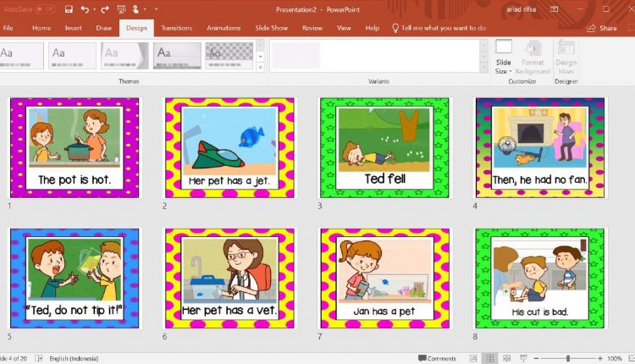This screenshot has width=635, height=364.
Task: Click the Save icon in quick access toolbar
Action: click(x=67, y=8)
